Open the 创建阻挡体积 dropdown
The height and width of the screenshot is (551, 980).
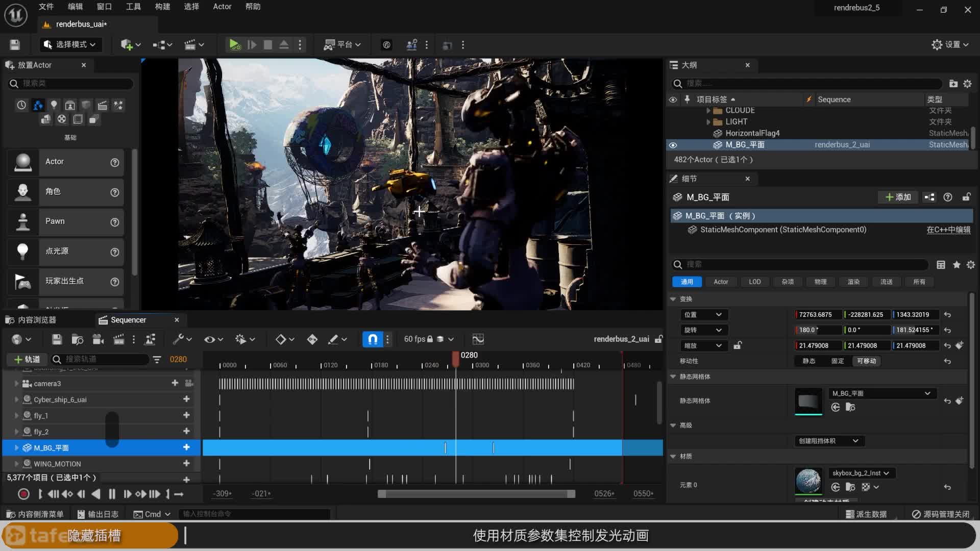[829, 441]
